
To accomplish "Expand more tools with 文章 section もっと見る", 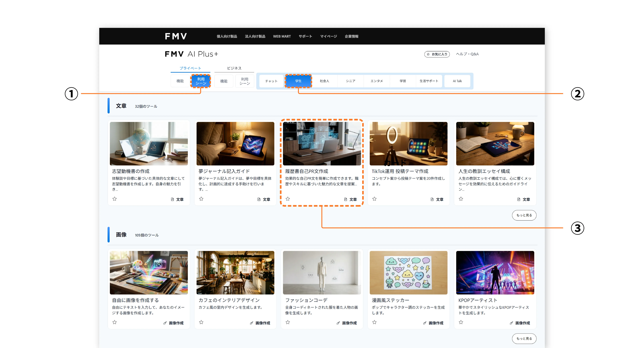I will click(524, 215).
